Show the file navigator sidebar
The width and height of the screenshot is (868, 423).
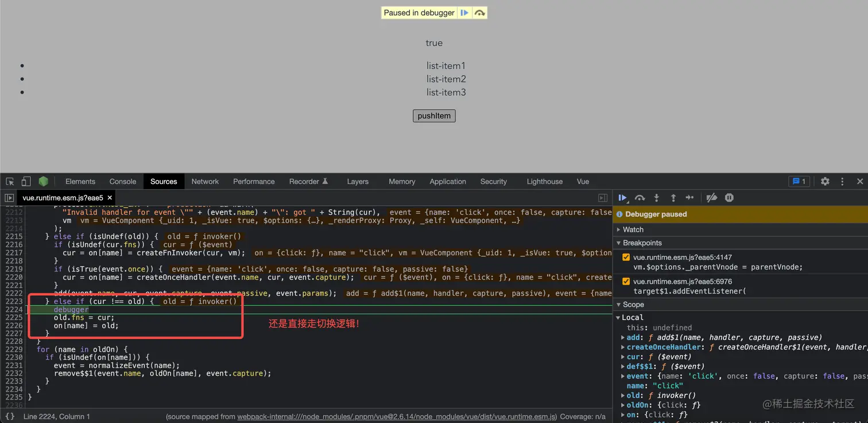coord(9,198)
